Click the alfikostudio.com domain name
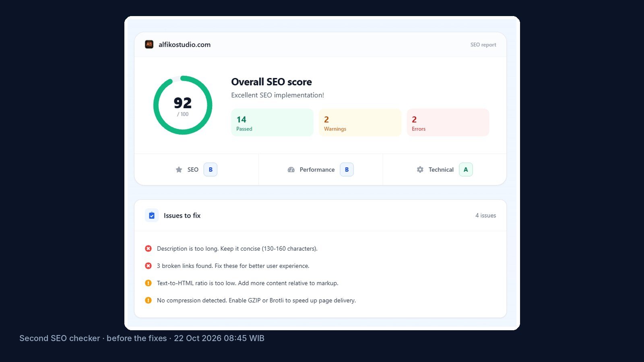Screen dimensions: 644x362 coord(184,45)
